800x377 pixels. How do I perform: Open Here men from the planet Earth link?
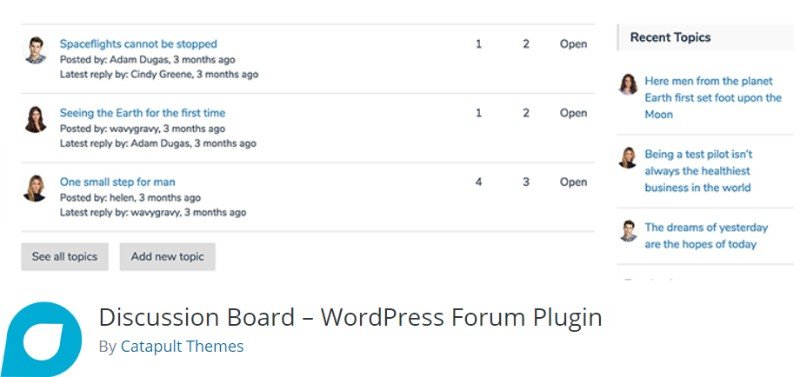(713, 97)
